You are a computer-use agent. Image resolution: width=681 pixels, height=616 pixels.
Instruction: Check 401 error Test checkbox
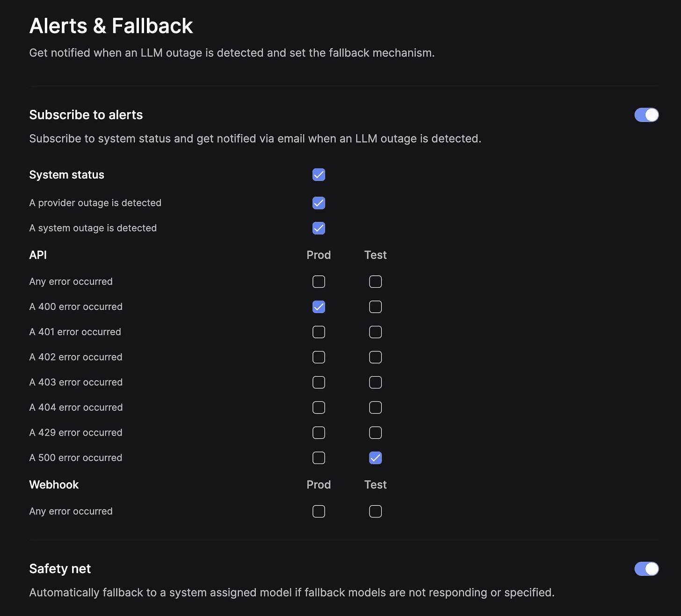375,332
